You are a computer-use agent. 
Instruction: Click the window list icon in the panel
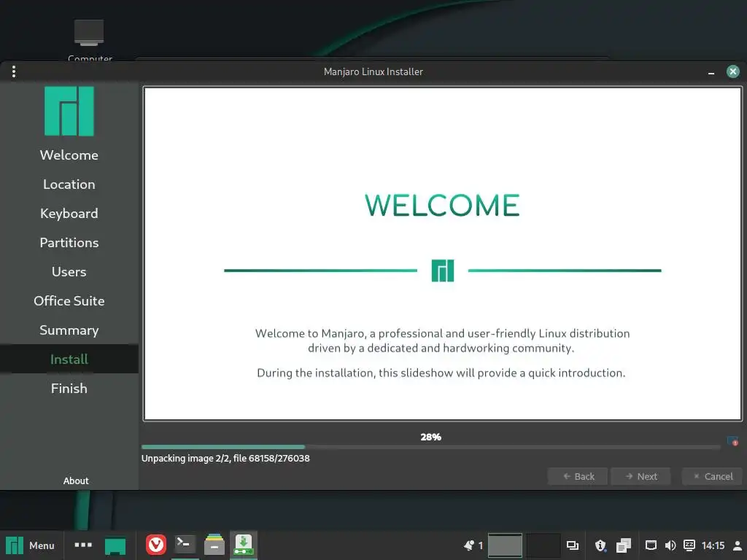click(572, 545)
